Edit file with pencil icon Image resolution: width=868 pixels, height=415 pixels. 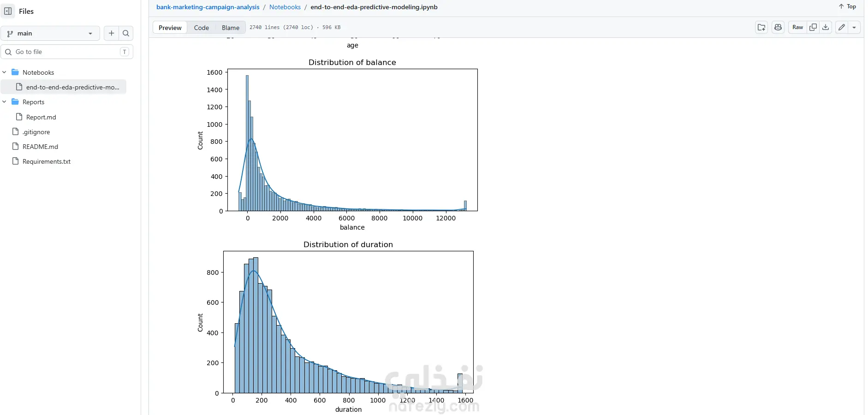(x=842, y=27)
